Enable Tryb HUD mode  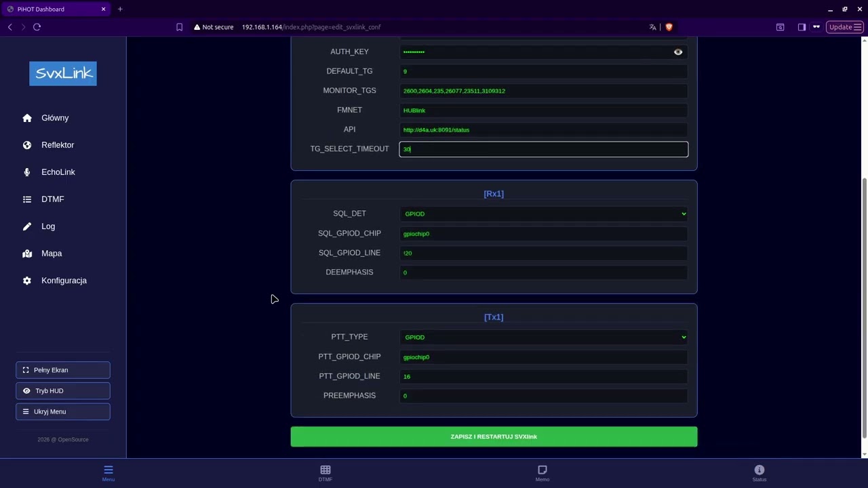coord(63,391)
